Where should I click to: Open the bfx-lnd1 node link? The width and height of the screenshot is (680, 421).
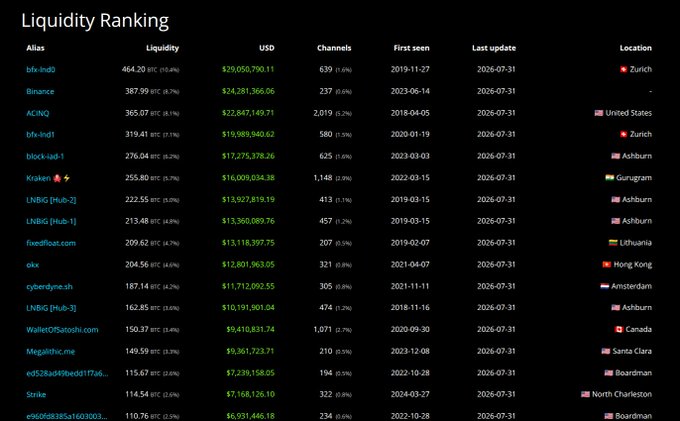click(x=40, y=134)
